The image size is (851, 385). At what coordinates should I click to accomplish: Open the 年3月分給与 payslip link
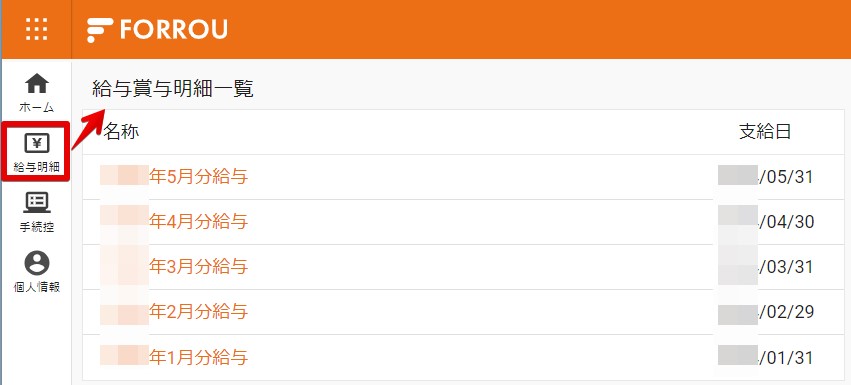coord(199,267)
